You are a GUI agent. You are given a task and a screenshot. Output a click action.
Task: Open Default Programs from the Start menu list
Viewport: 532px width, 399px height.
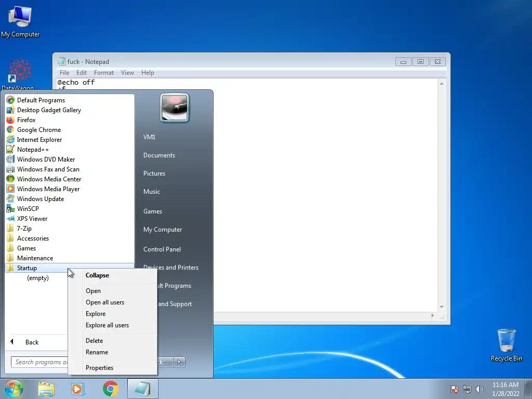[x=70, y=100]
